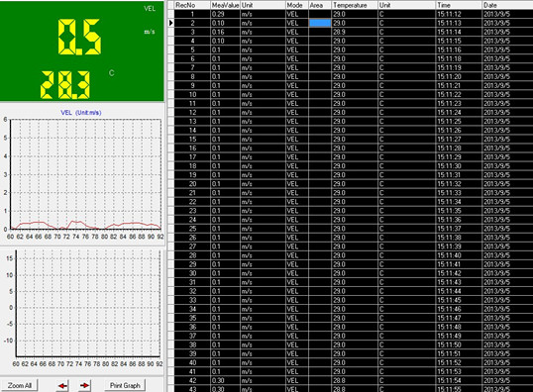Click the Time column header
533x392 pixels.
459,5
